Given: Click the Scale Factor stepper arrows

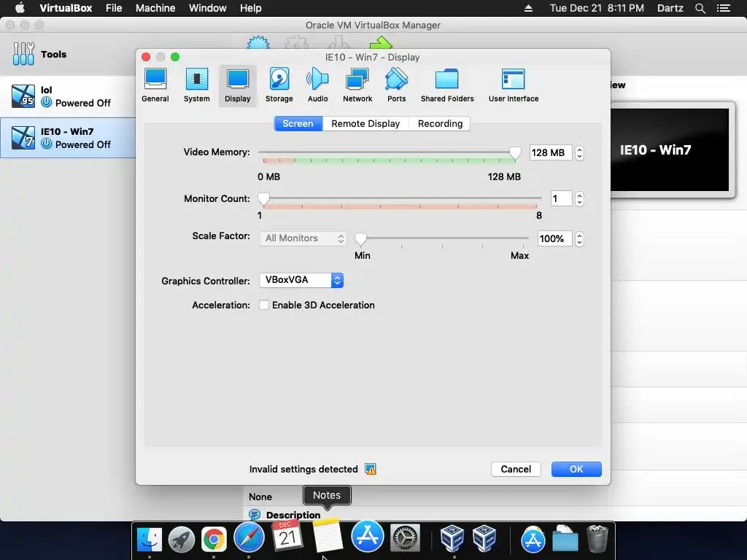Looking at the screenshot, I should point(579,238).
